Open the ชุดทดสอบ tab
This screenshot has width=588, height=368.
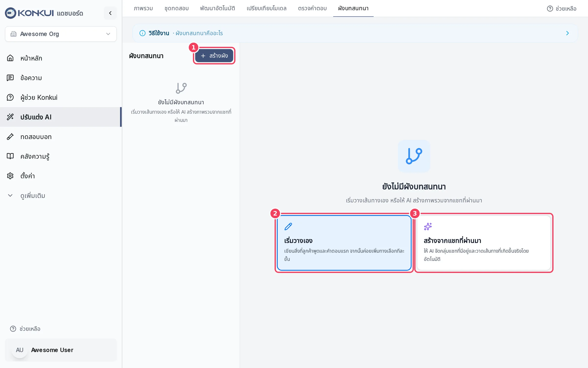[x=176, y=8]
